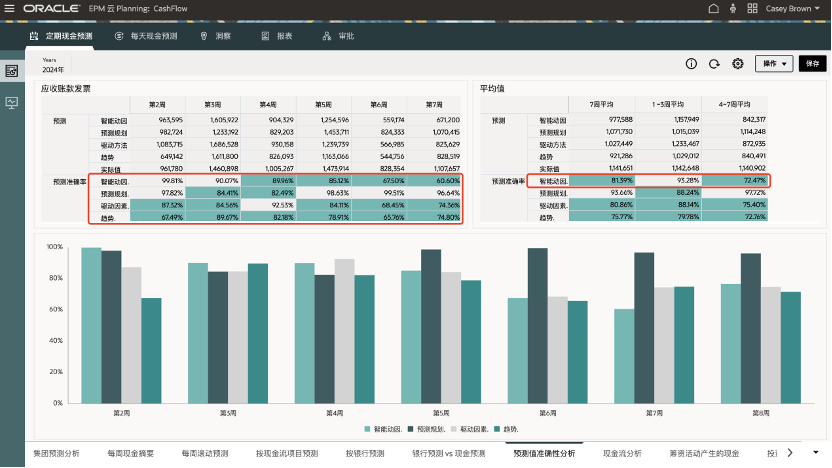Select the left sidebar chart monitor icon
This screenshot has height=468, width=832.
(x=12, y=102)
